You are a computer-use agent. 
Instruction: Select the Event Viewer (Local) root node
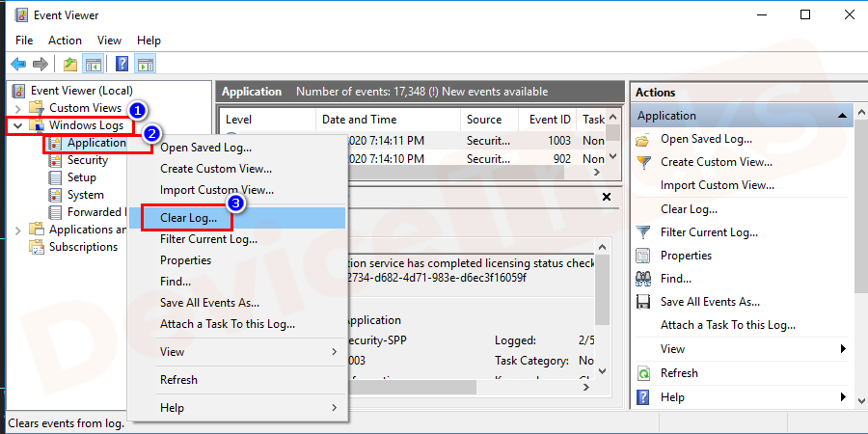(x=81, y=91)
